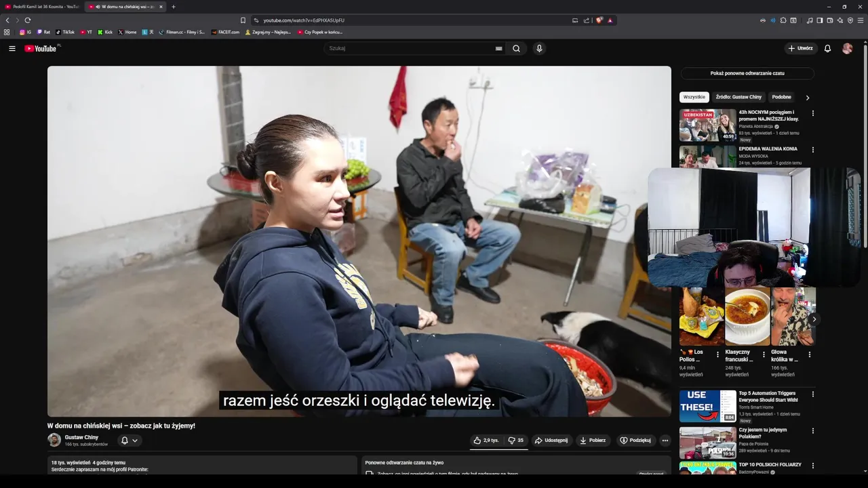Go back with the browser back arrow
Viewport: 868px width, 488px height.
7,20
